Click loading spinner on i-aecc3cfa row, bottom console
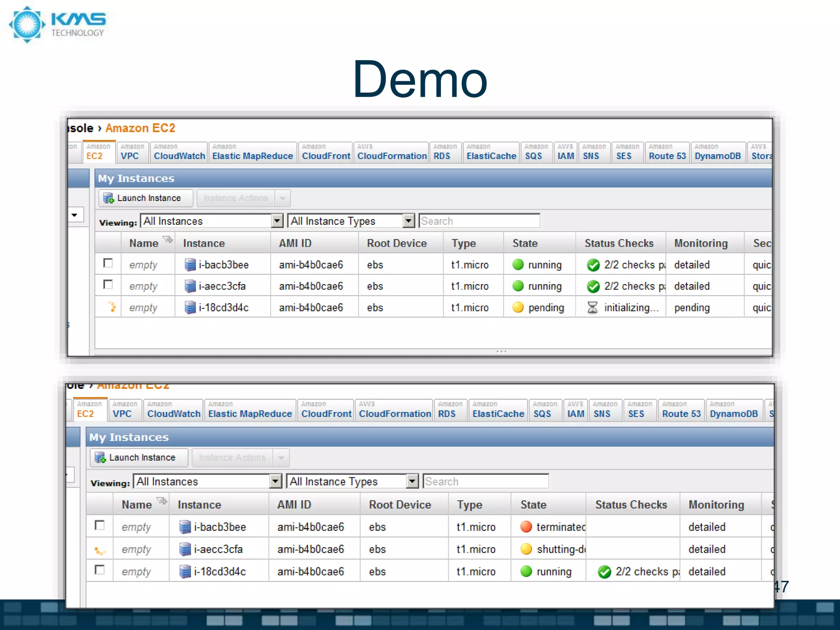Screen dimensions: 840x630 pos(100,551)
